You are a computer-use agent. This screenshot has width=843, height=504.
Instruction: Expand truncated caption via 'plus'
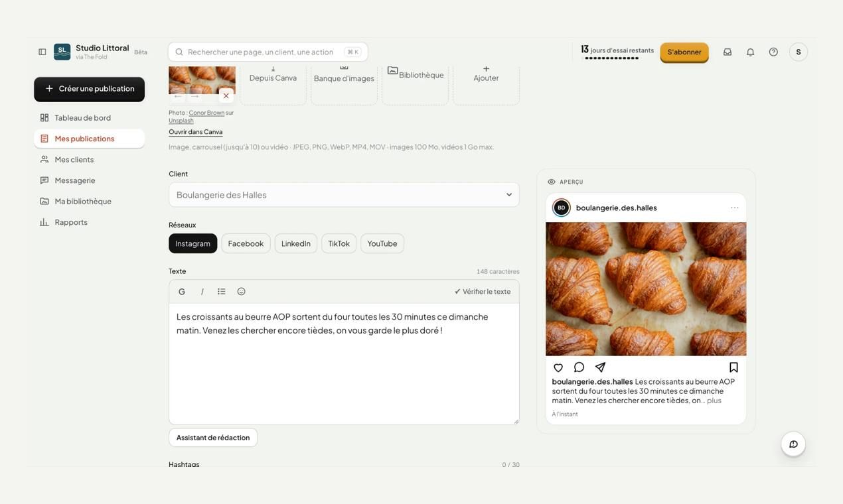[714, 401]
